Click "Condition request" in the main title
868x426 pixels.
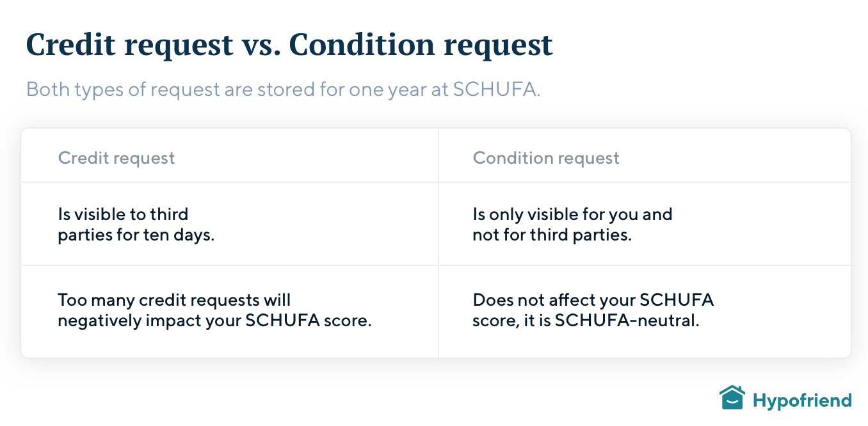(x=421, y=45)
